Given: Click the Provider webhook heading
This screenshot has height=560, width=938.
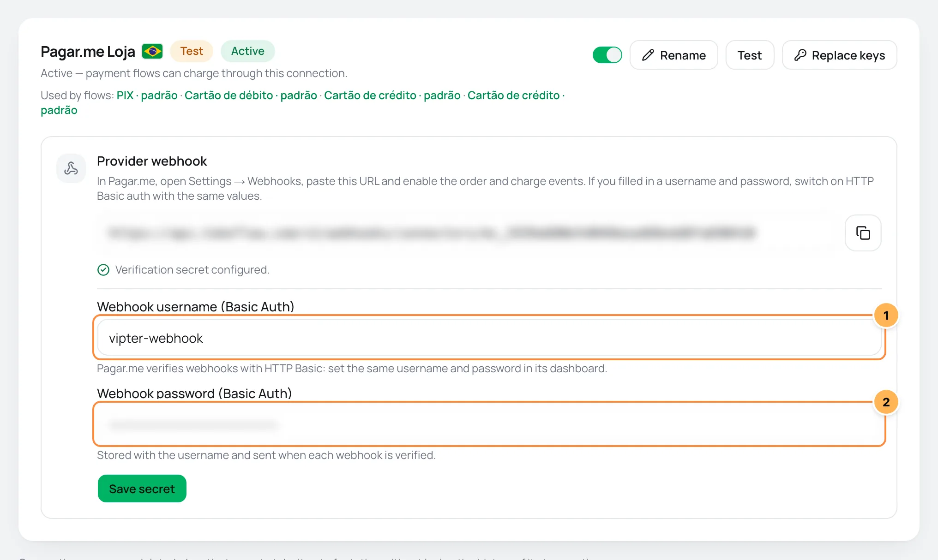Looking at the screenshot, I should (152, 161).
